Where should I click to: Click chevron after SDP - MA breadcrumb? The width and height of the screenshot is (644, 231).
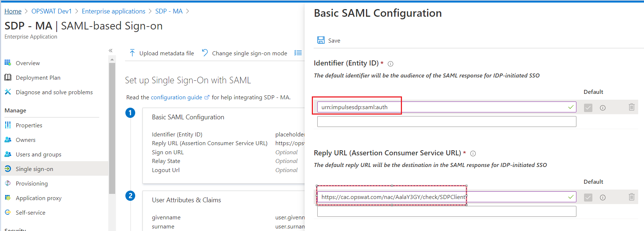pos(188,11)
